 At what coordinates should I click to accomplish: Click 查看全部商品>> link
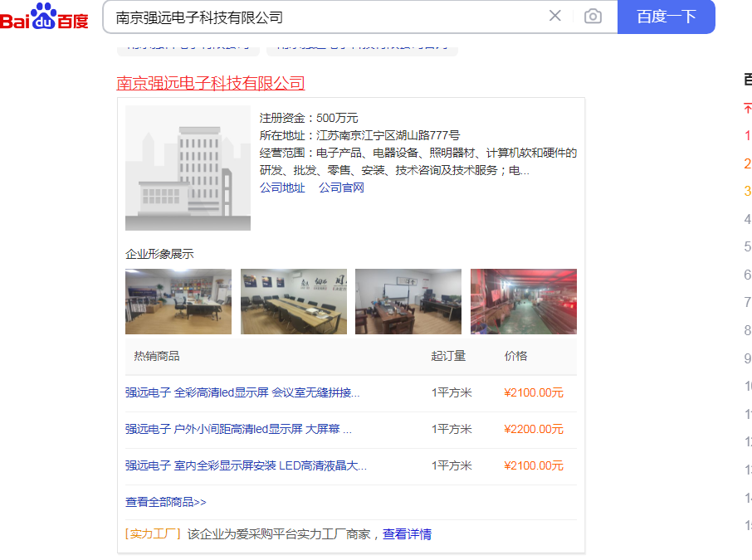tap(166, 502)
